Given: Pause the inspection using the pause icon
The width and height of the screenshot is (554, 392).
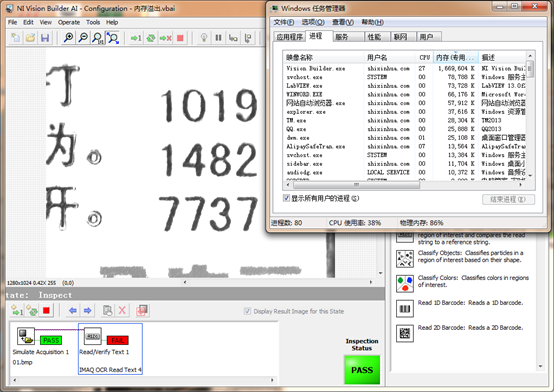Looking at the screenshot, I should point(218,37).
